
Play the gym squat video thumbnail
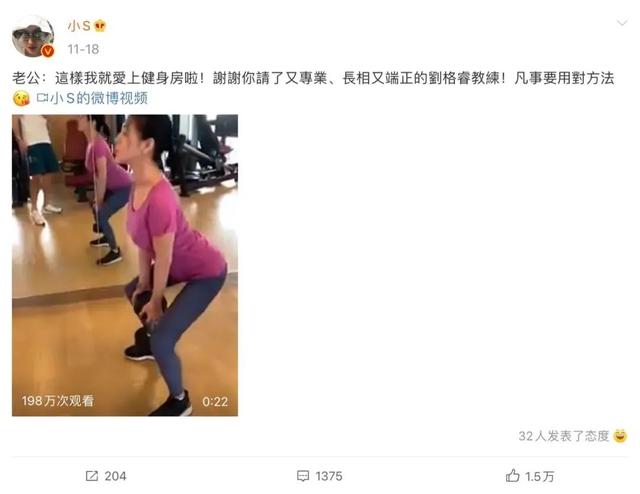click(x=125, y=265)
